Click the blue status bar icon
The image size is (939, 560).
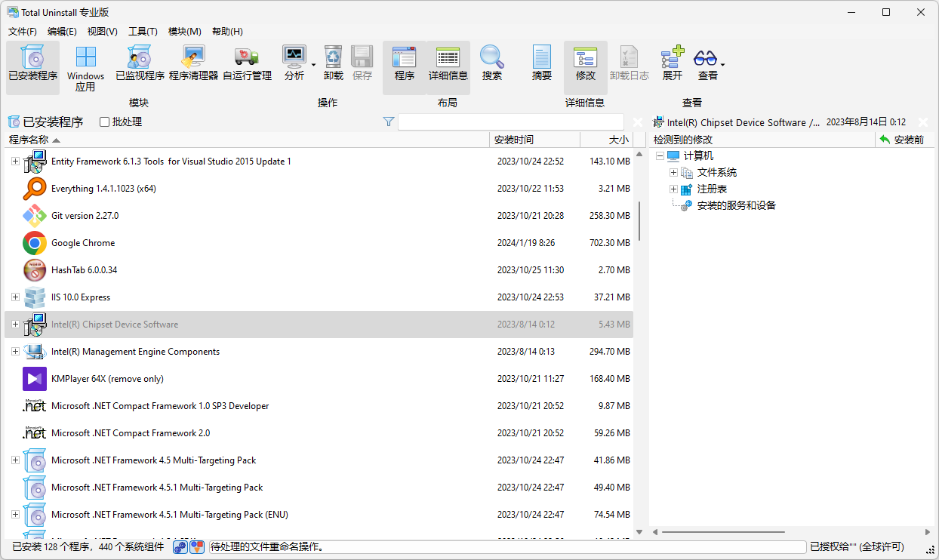coord(180,547)
